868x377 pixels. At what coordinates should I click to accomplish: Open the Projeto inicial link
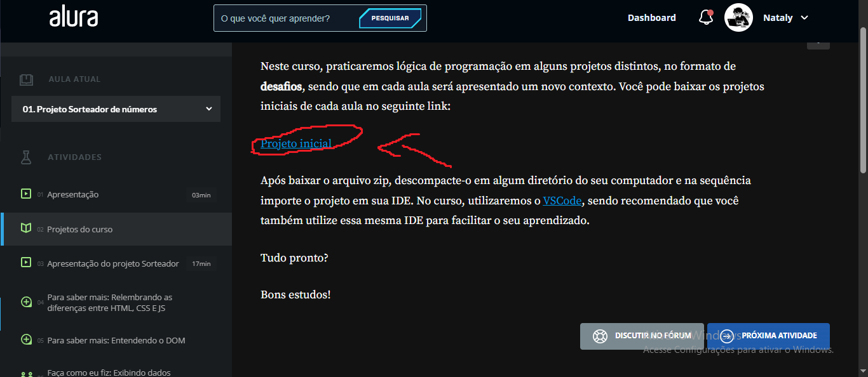coord(296,143)
